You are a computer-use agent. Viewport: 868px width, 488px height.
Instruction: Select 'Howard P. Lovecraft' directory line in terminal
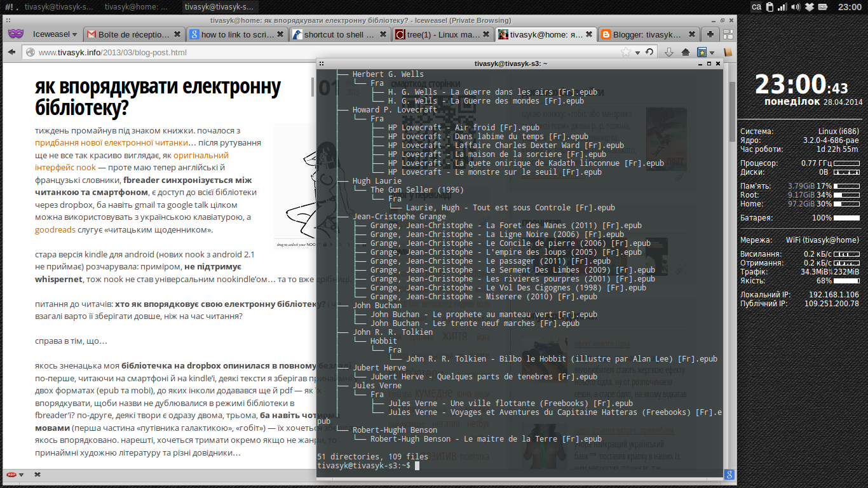[395, 110]
